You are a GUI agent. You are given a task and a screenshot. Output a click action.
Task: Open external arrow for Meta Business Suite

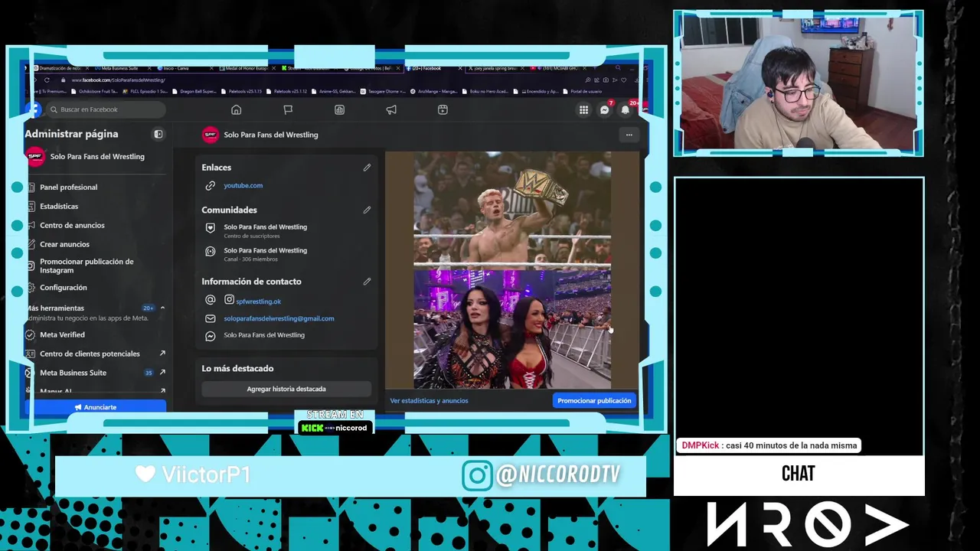click(x=162, y=373)
